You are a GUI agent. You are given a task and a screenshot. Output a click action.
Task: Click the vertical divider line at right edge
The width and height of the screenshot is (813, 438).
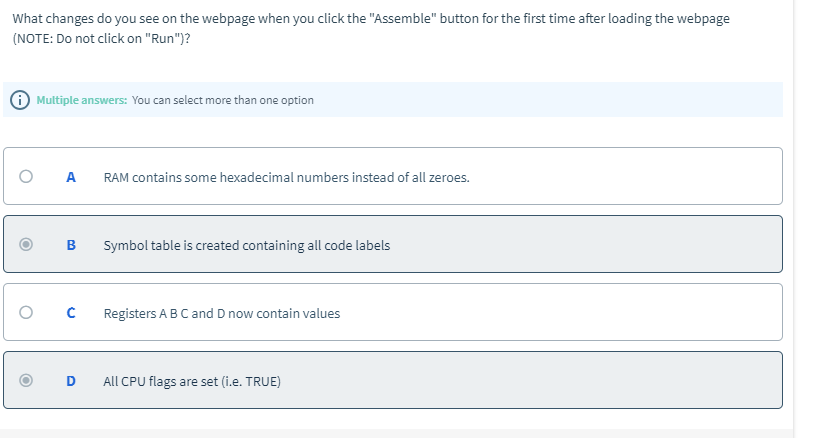coord(793,219)
